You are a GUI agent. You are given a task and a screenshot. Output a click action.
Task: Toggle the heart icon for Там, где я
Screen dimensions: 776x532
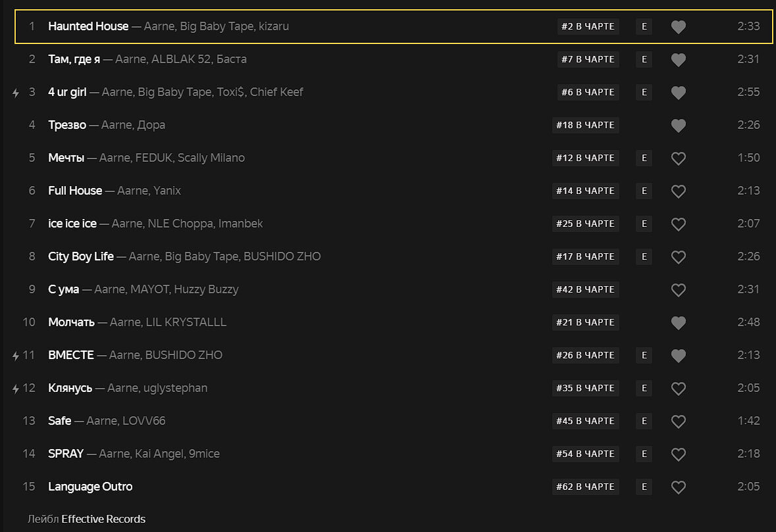678,59
